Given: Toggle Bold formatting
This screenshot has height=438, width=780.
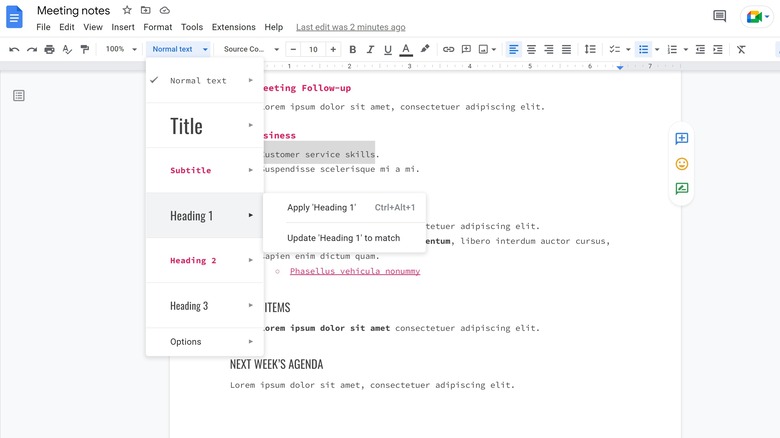Looking at the screenshot, I should [x=352, y=49].
